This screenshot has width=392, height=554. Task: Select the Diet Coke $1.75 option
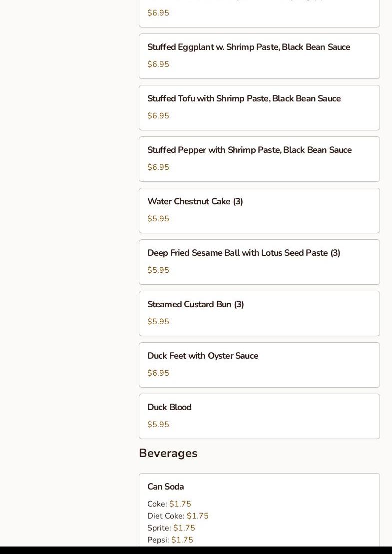178,516
